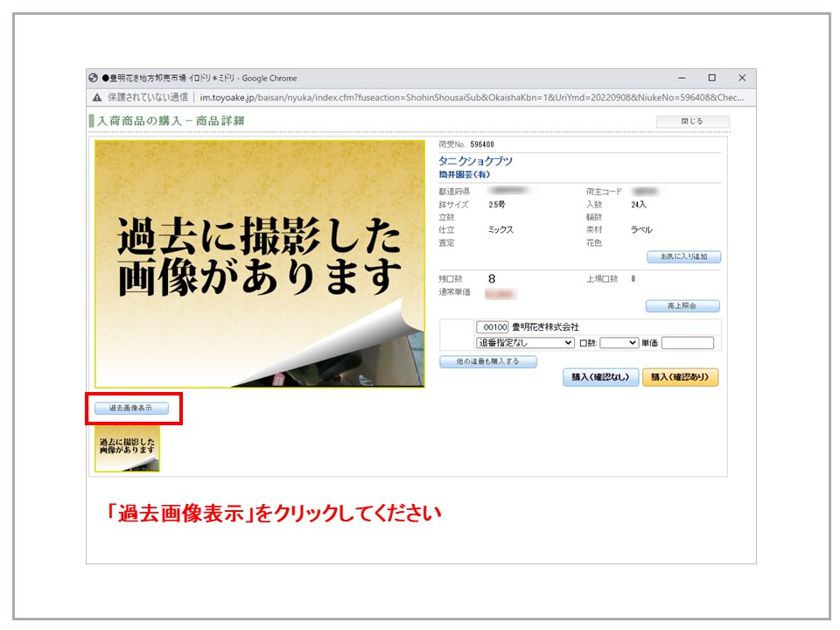Click the 00100 buyer code field
Screen dimensions: 840x630
493,327
